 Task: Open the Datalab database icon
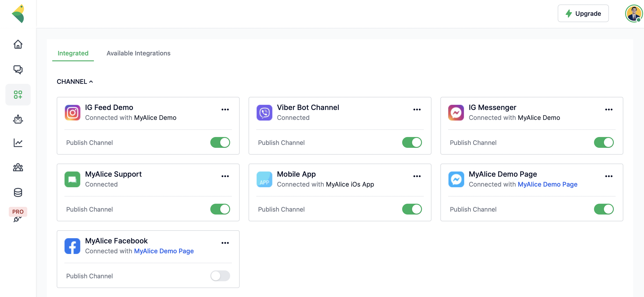[18, 192]
